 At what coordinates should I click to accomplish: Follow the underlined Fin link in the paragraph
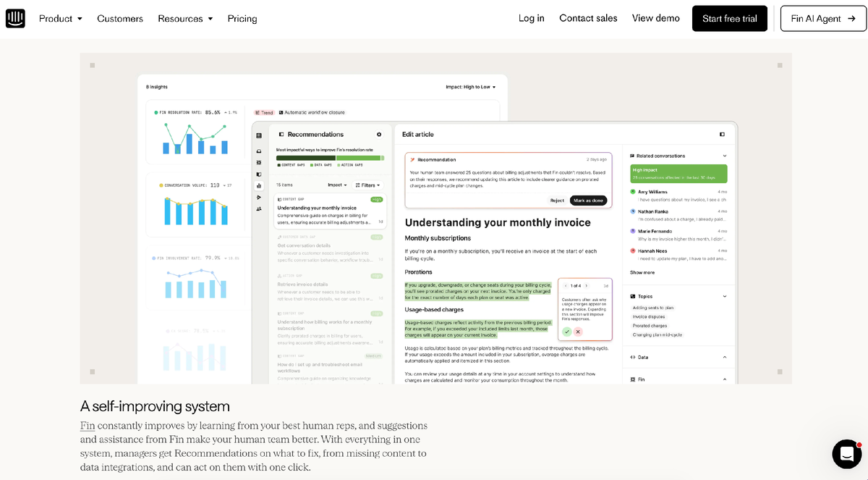click(88, 426)
